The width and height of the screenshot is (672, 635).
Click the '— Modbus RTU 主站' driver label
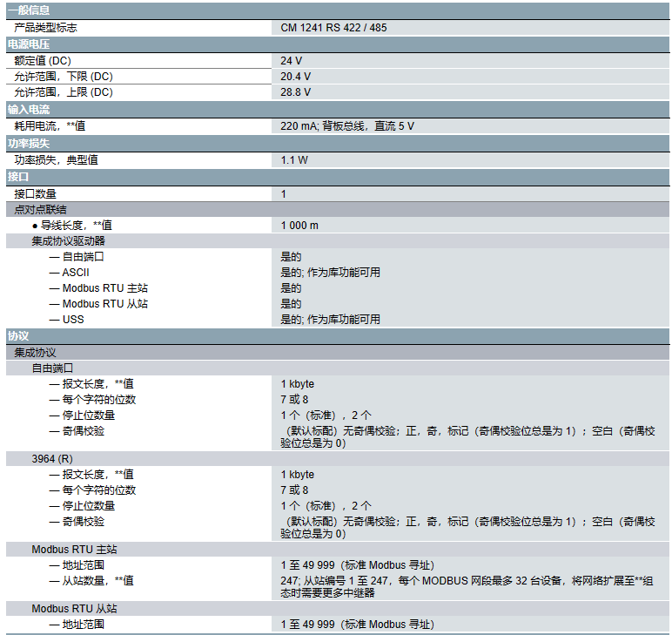point(98,288)
